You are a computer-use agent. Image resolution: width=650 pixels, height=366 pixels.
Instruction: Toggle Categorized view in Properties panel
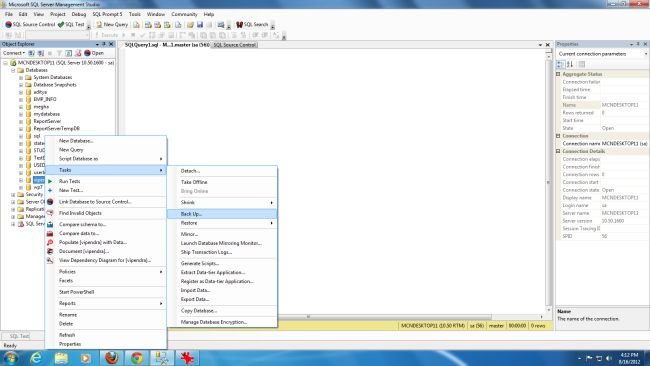[560, 64]
